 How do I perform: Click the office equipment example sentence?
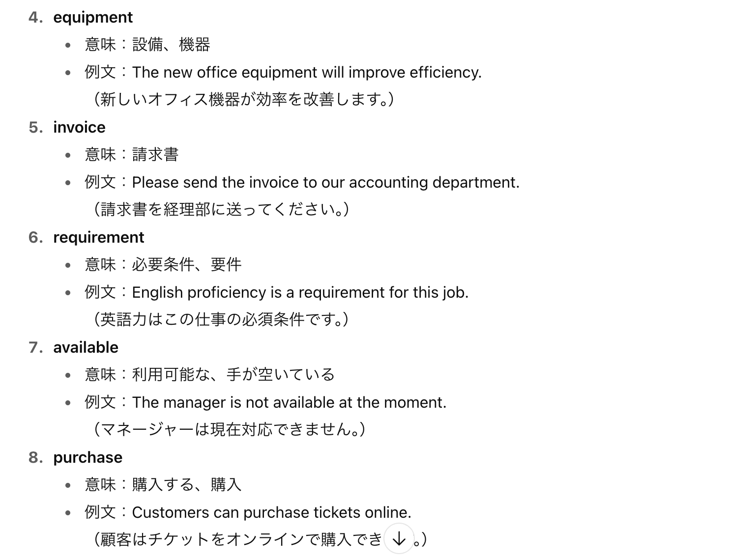coord(307,72)
